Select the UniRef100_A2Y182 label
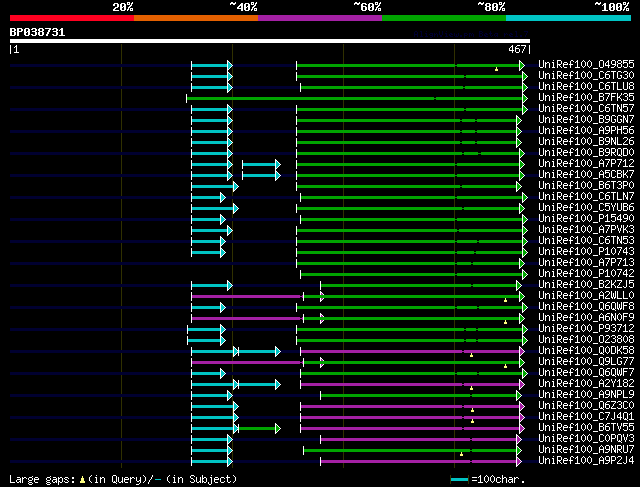640x487 pixels. pos(586,384)
